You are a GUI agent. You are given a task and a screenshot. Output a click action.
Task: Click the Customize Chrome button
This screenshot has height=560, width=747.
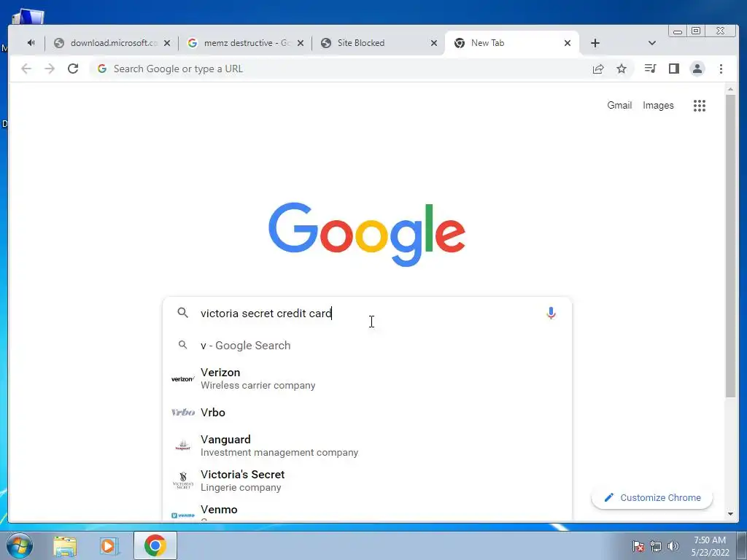(x=651, y=497)
